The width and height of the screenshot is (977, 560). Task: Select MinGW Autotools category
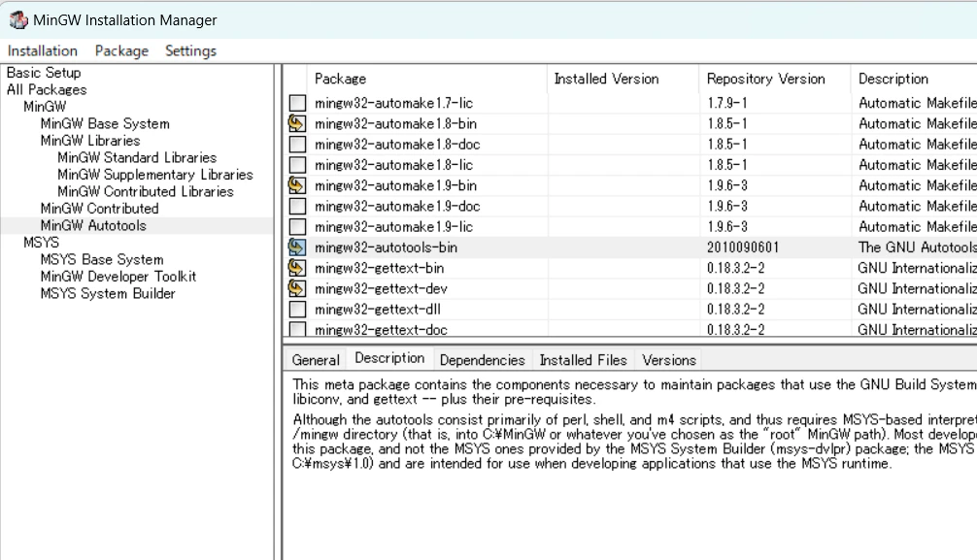coord(93,225)
